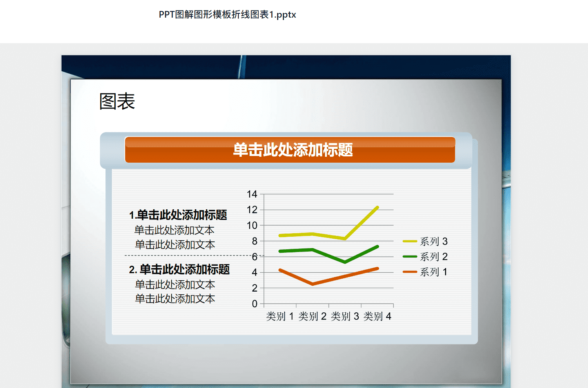Click y-axis value 2
Screen dimensions: 588x388
(255, 288)
